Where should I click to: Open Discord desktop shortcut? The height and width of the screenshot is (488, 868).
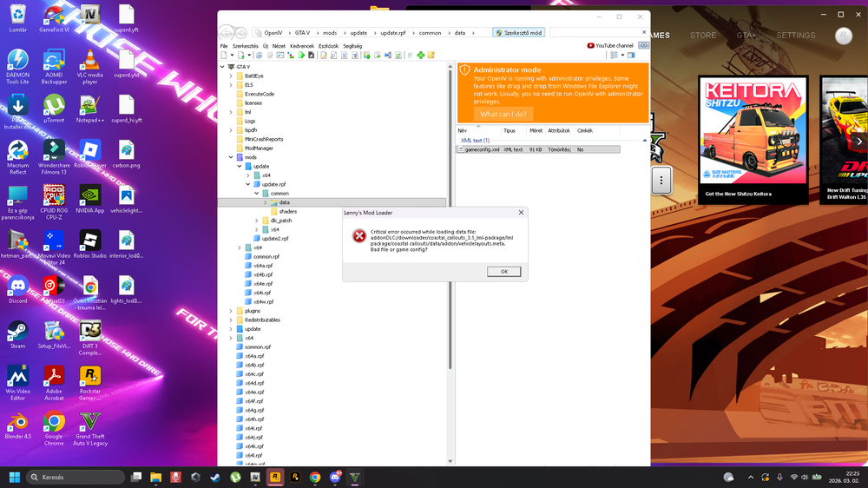(x=17, y=289)
